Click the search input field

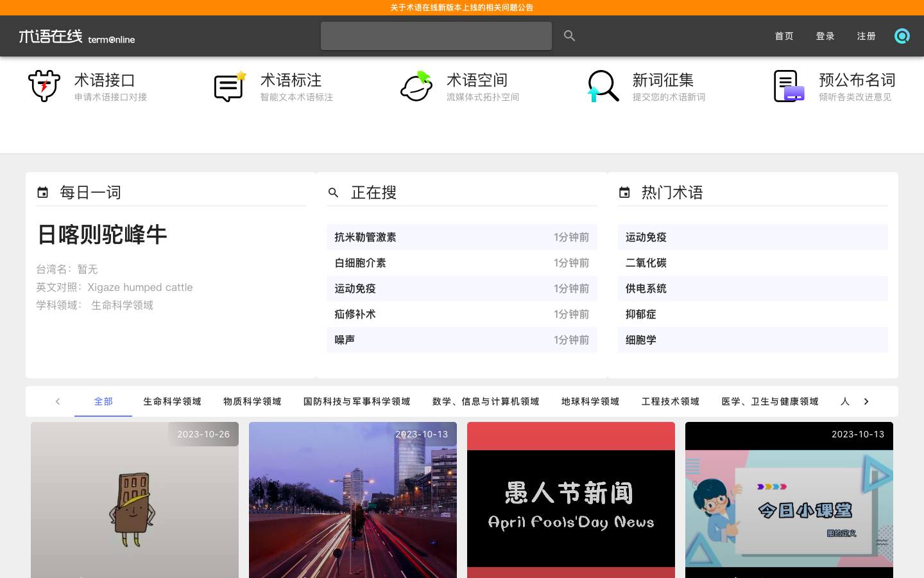pos(436,36)
